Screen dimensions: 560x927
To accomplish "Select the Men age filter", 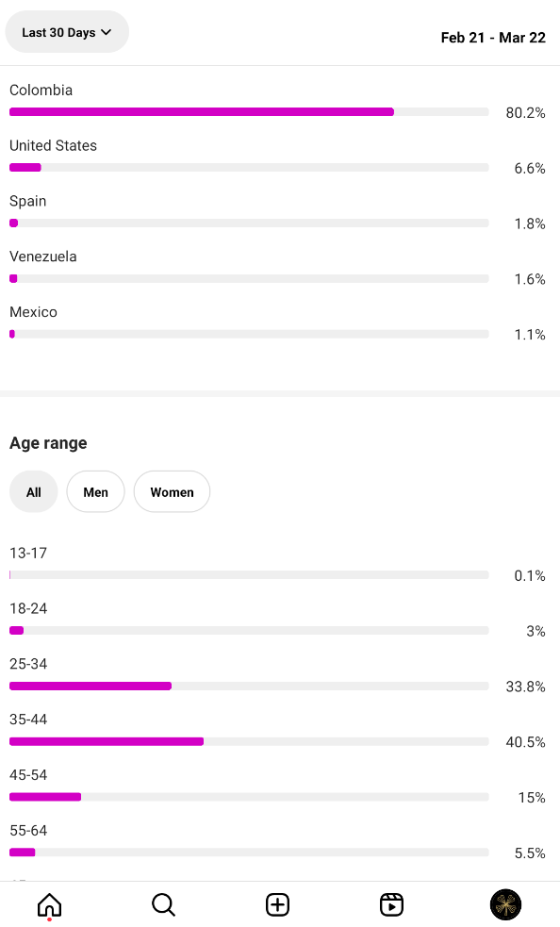I will [96, 492].
